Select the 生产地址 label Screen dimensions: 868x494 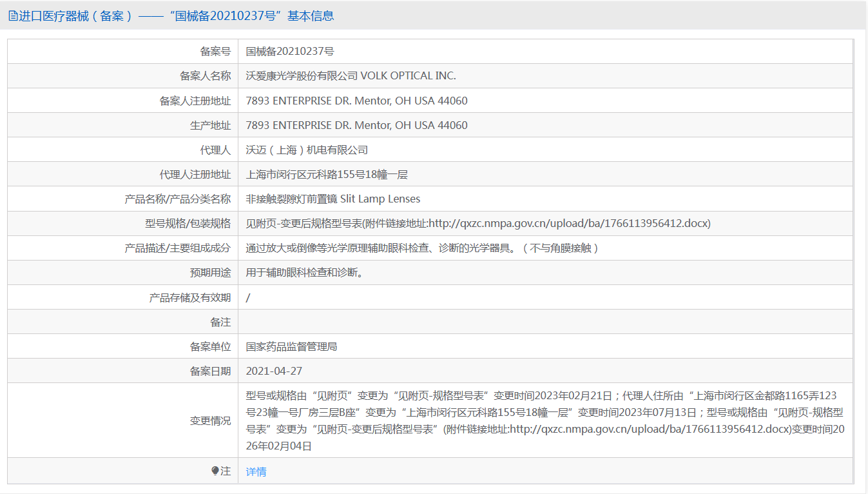210,125
